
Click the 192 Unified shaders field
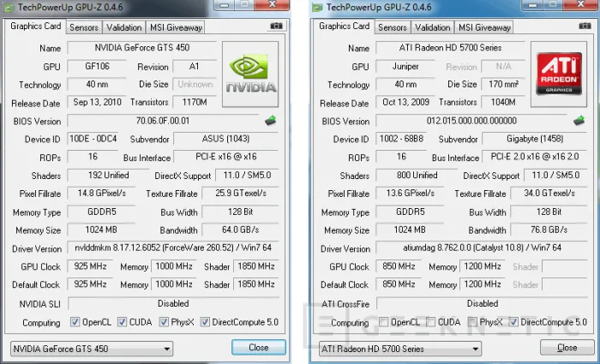click(108, 175)
